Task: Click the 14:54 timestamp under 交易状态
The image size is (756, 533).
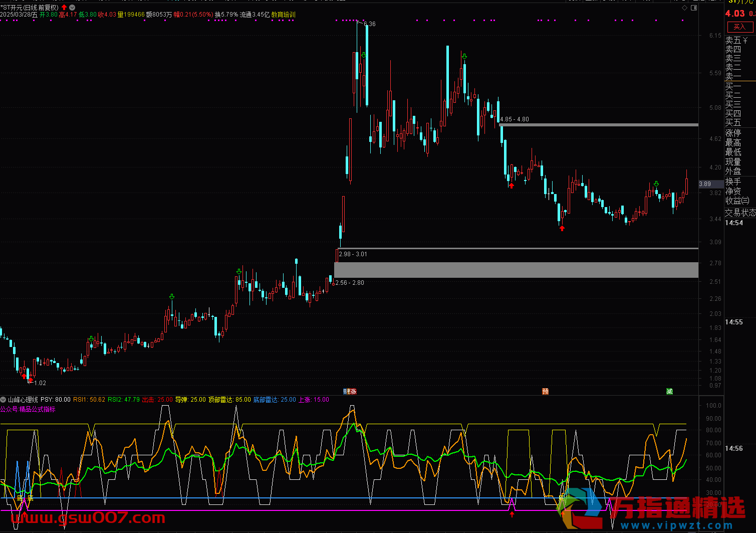Action: pos(734,223)
